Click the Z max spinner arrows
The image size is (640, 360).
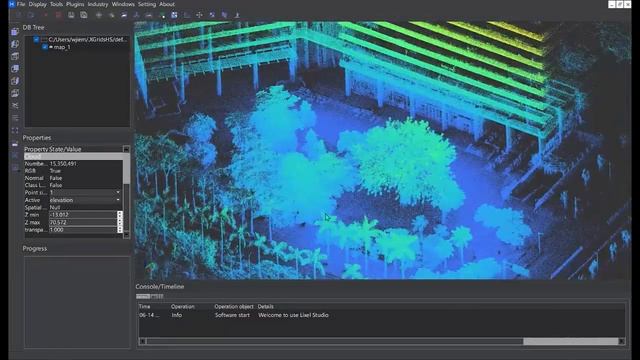pos(120,222)
